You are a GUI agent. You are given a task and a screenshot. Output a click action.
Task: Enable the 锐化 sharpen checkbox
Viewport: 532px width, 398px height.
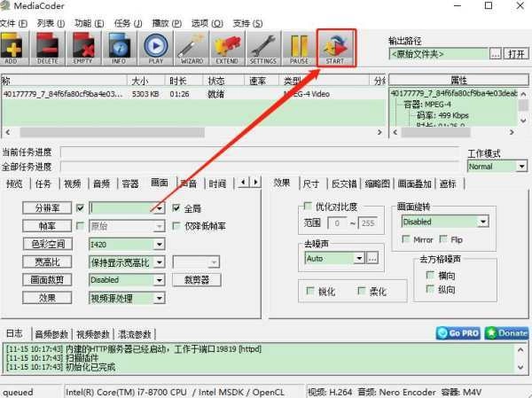(x=310, y=291)
